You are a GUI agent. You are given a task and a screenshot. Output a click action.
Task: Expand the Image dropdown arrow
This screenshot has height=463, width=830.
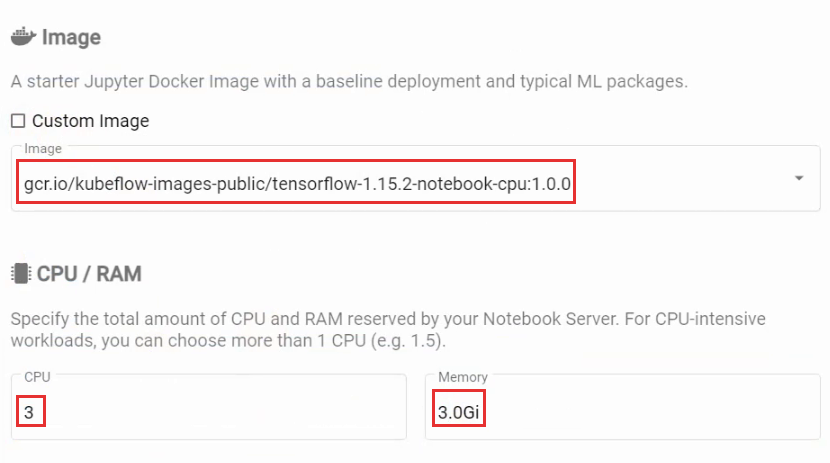(799, 178)
